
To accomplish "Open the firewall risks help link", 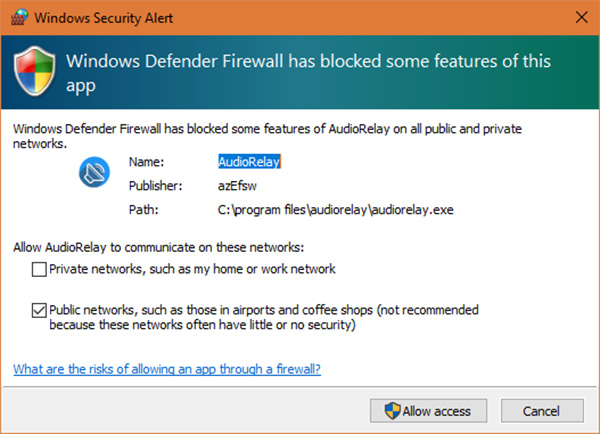I will 167,369.
